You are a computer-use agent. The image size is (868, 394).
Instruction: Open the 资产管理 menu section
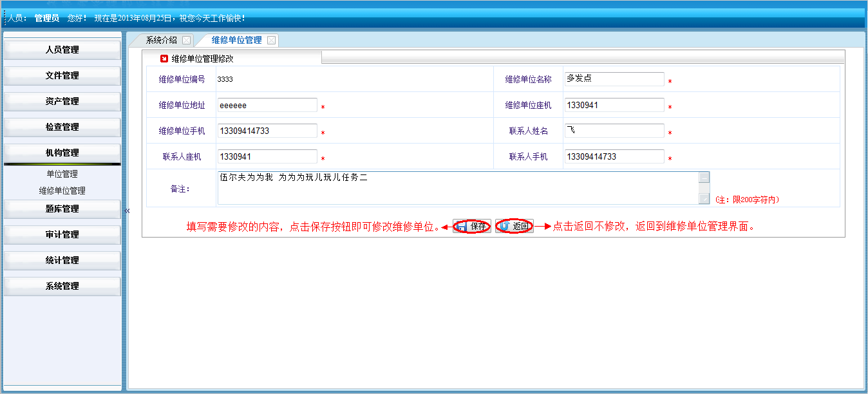pyautogui.click(x=62, y=102)
